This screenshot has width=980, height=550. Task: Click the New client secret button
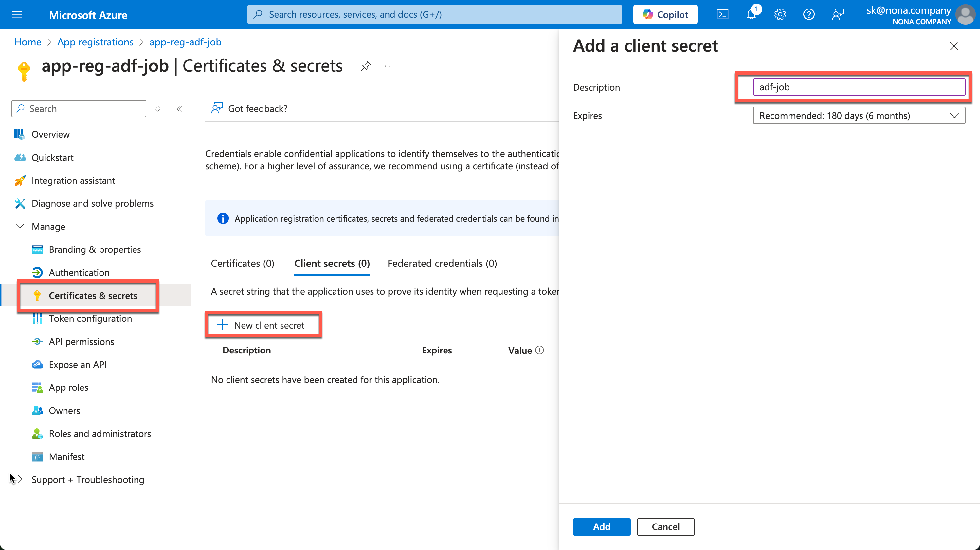(x=263, y=325)
